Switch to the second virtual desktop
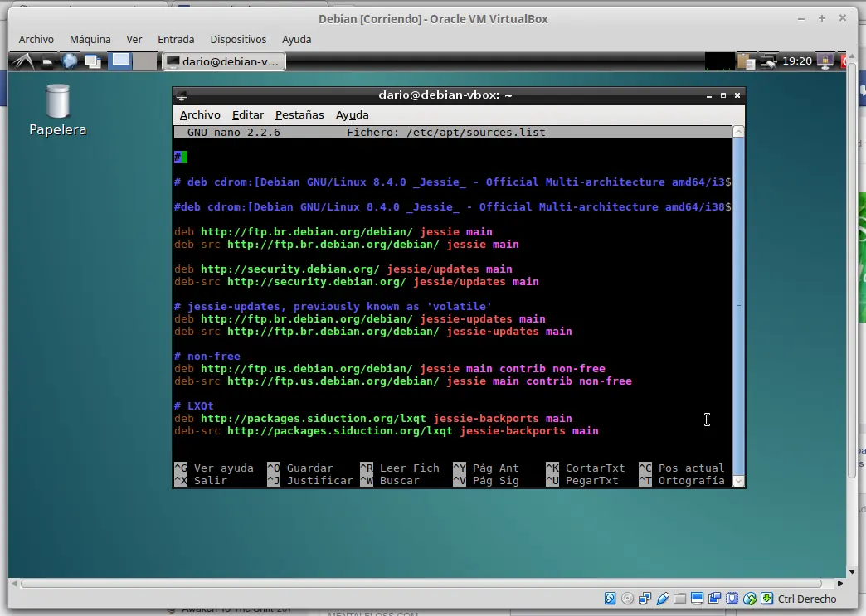 click(x=144, y=61)
